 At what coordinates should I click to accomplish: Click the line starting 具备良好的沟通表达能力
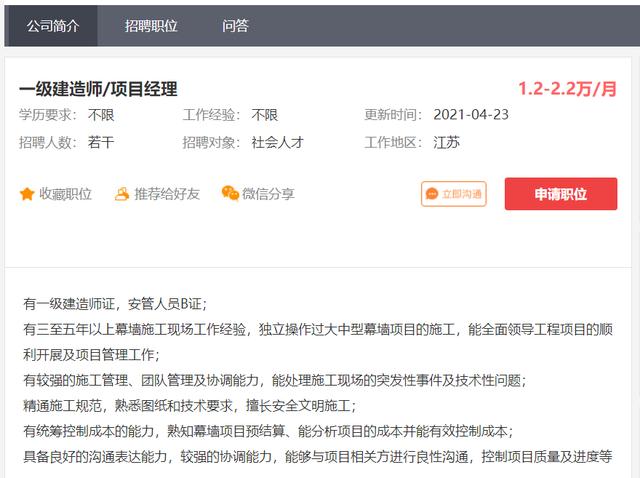point(318,457)
